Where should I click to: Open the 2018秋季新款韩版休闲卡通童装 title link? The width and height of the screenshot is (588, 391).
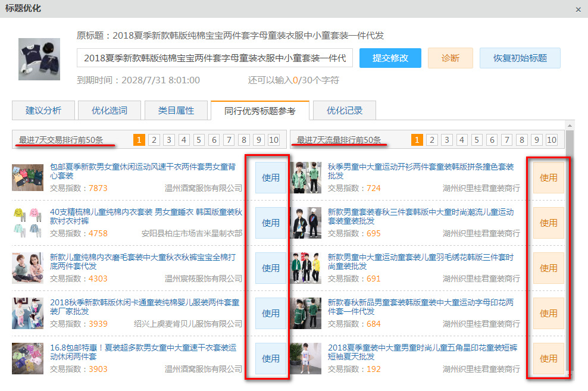pos(145,306)
